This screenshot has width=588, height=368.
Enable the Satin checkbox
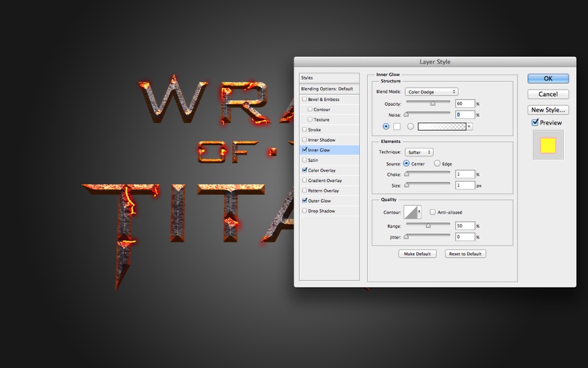304,159
